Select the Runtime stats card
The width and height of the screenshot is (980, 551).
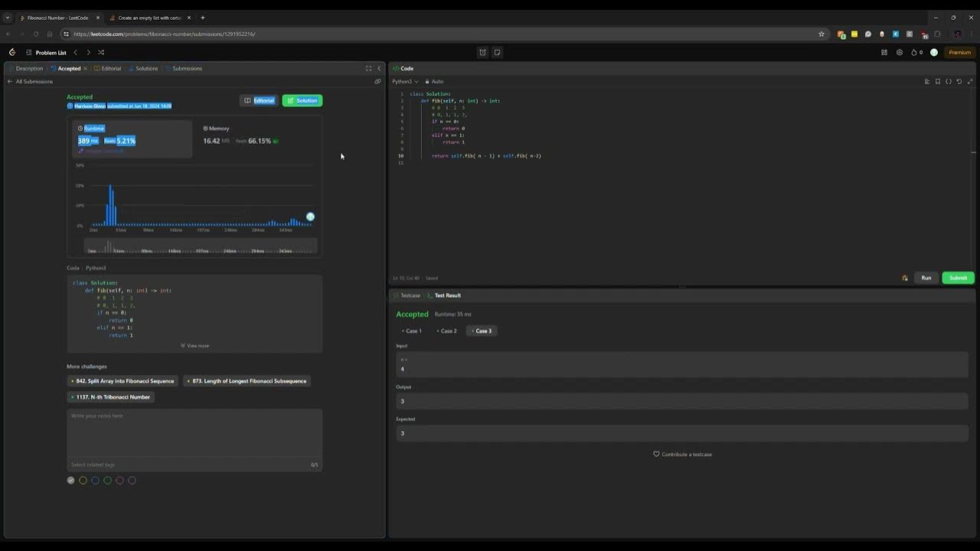[132, 139]
